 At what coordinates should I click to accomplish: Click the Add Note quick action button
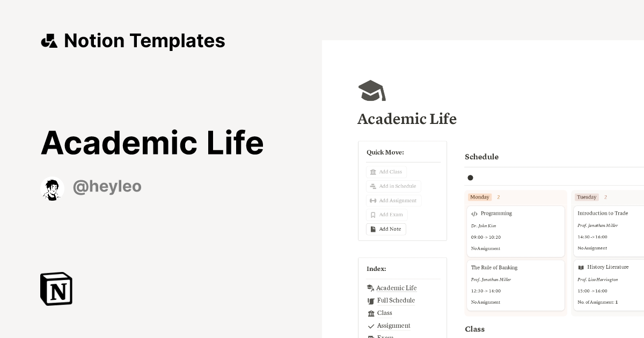point(386,229)
